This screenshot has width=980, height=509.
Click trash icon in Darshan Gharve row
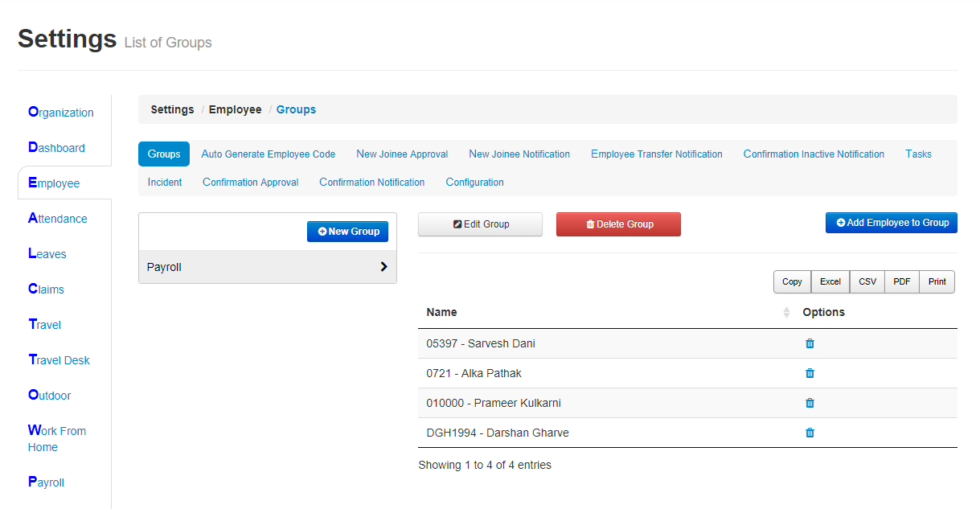pos(810,433)
